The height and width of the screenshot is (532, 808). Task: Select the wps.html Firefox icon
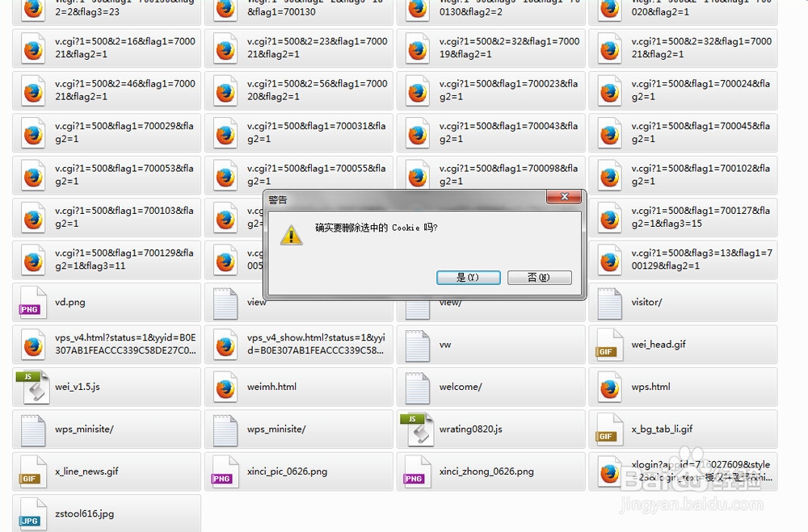[609, 387]
